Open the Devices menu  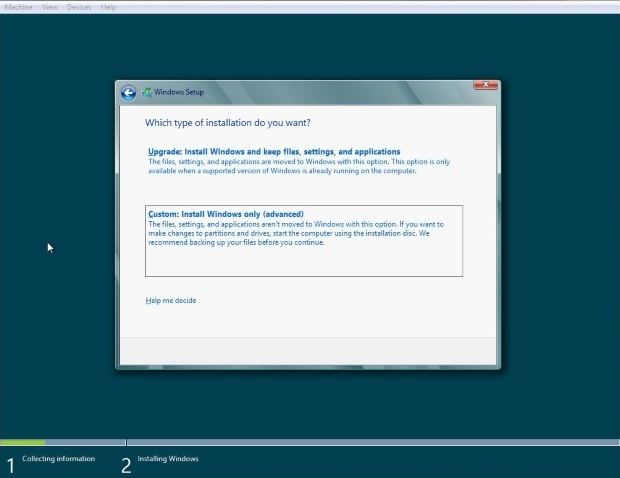[x=79, y=7]
